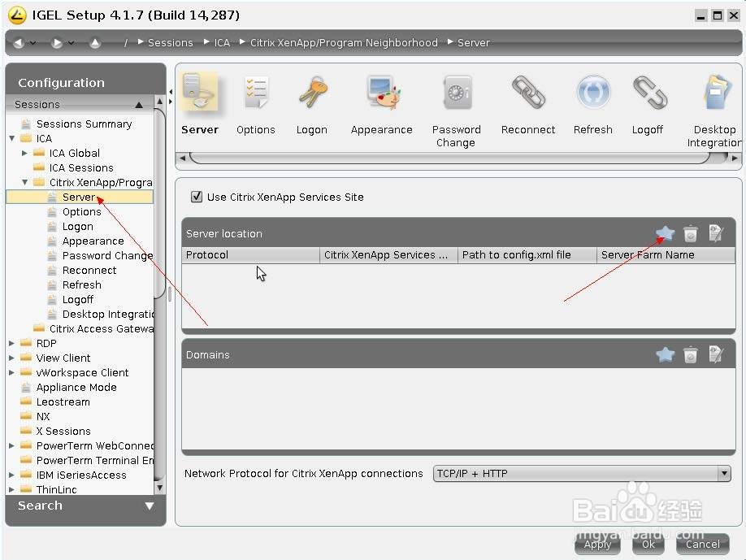Viewport: 746px width, 560px height.
Task: Select Leostream in the tree
Action: pos(63,402)
